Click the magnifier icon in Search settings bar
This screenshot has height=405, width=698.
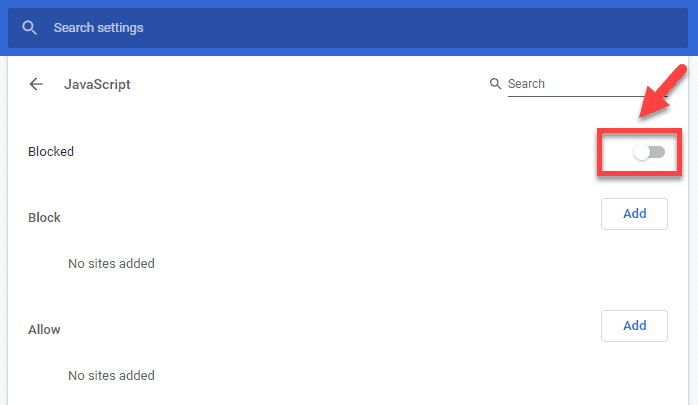pyautogui.click(x=29, y=28)
